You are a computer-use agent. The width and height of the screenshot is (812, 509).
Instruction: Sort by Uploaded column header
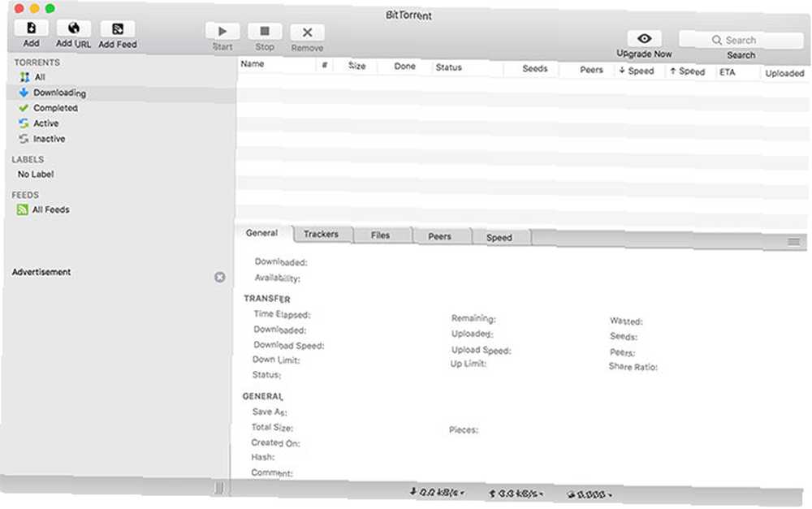click(x=784, y=74)
